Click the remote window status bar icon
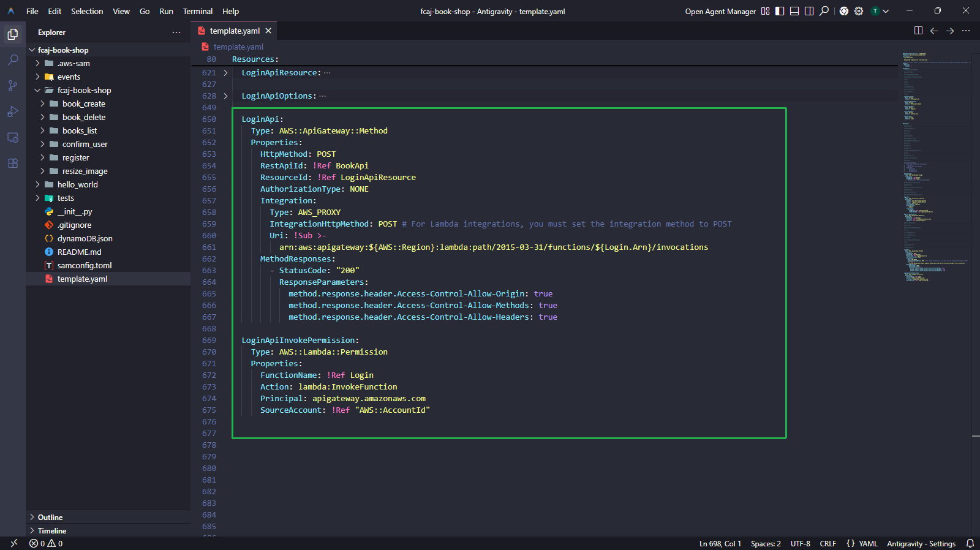This screenshot has width=980, height=550. [x=13, y=543]
